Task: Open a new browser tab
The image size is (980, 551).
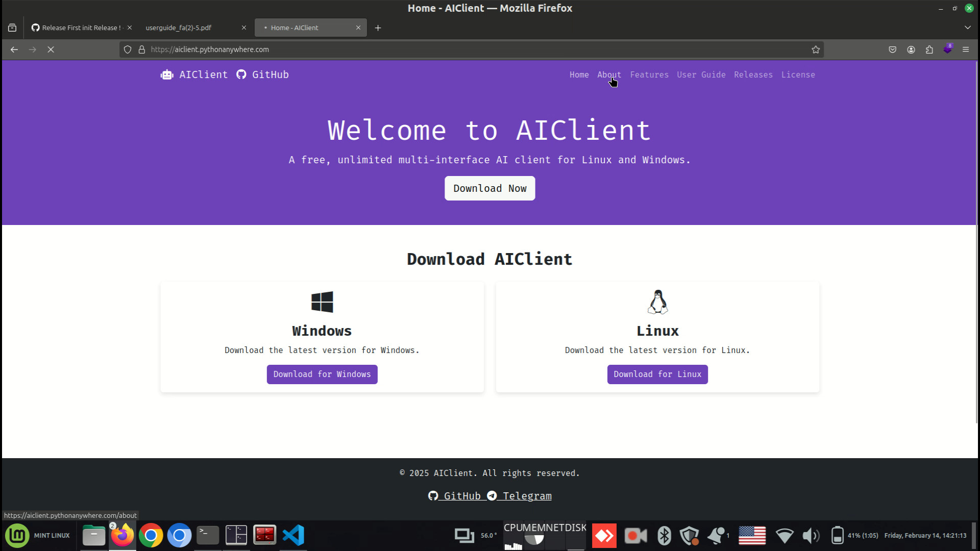Action: 378,28
